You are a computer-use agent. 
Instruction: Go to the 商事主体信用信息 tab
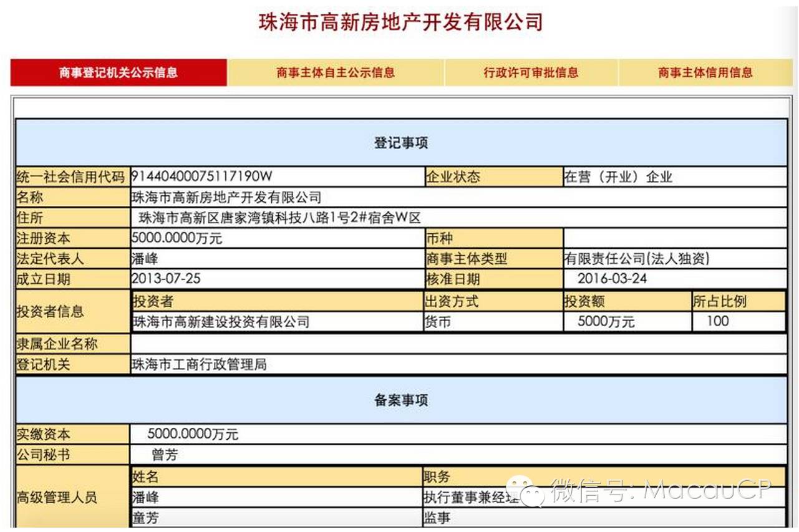pos(705,72)
